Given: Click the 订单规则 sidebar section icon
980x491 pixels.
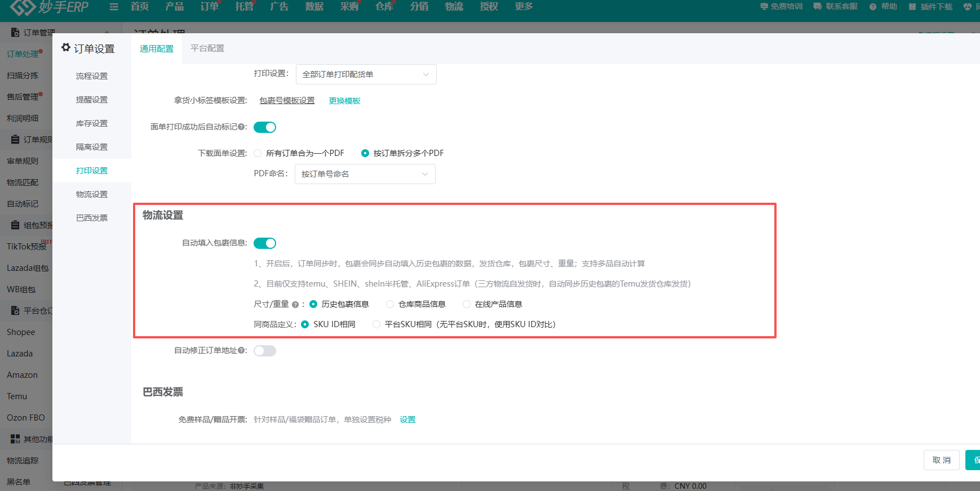Looking at the screenshot, I should 15,139.
